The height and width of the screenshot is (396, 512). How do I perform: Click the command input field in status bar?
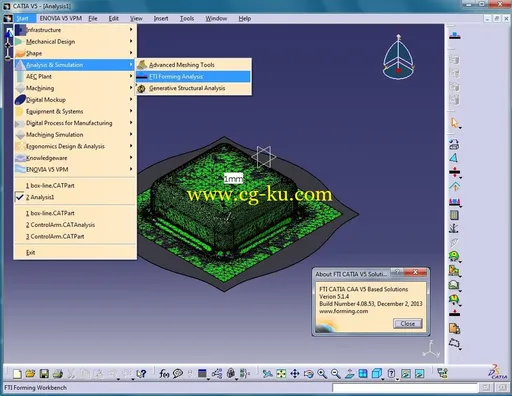(405, 388)
